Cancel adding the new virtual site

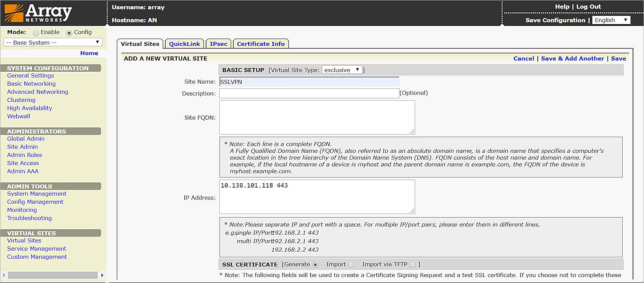point(524,58)
